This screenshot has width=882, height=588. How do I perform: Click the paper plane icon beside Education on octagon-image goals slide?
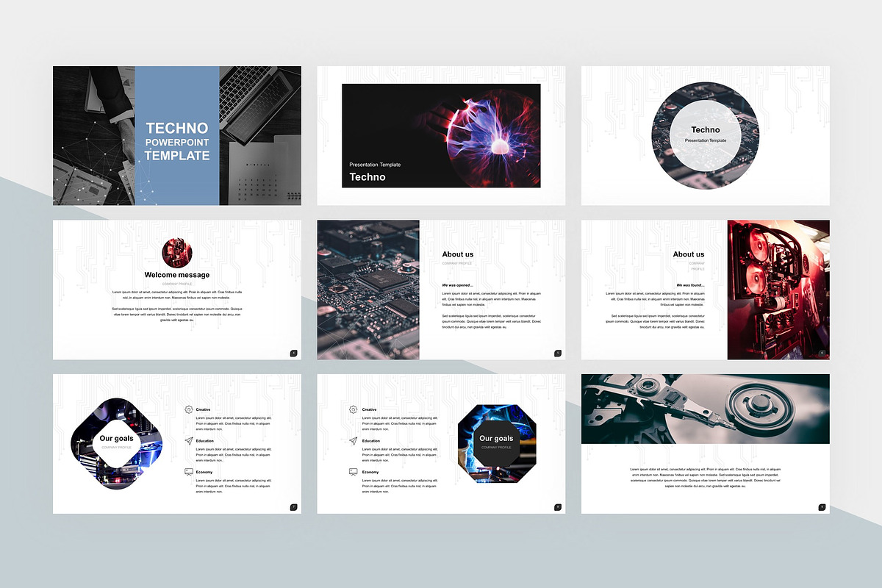coord(354,441)
